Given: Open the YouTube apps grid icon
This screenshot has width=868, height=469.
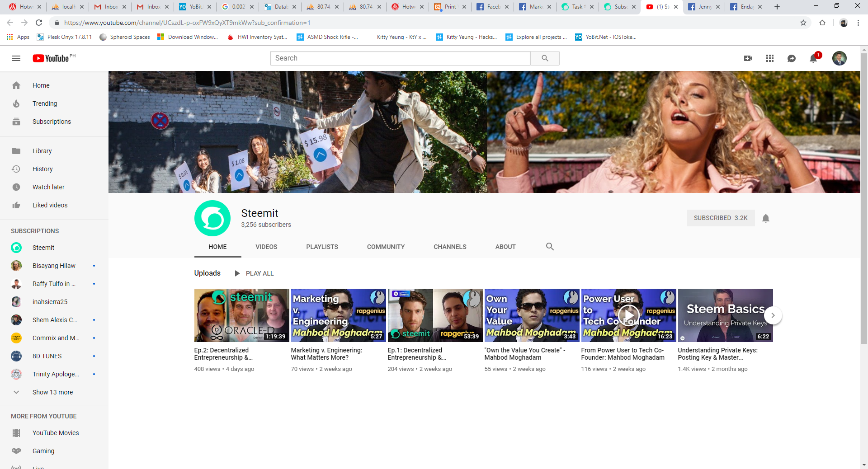Looking at the screenshot, I should point(770,58).
